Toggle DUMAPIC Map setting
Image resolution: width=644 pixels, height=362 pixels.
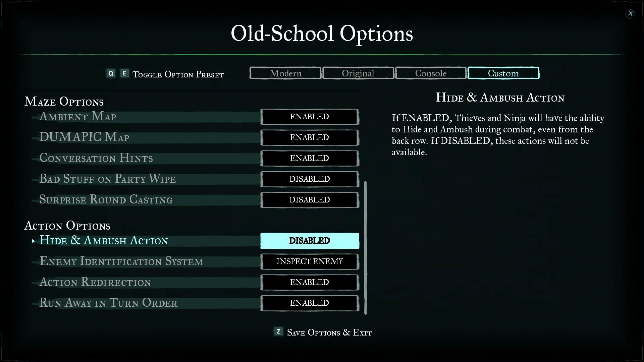310,137
